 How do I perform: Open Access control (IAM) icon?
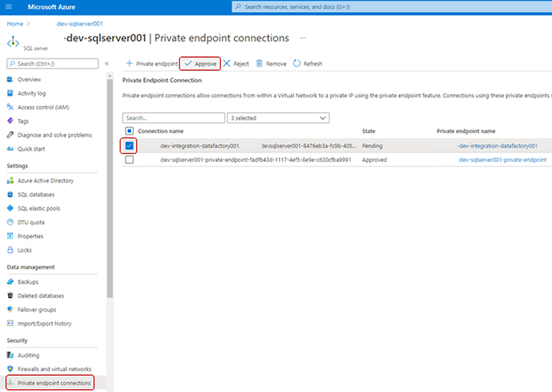[x=10, y=107]
